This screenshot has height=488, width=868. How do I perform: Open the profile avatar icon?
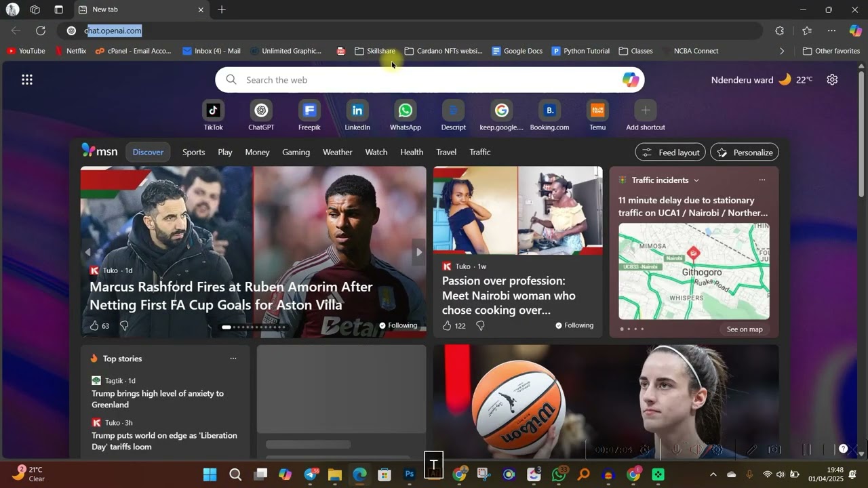[12, 9]
